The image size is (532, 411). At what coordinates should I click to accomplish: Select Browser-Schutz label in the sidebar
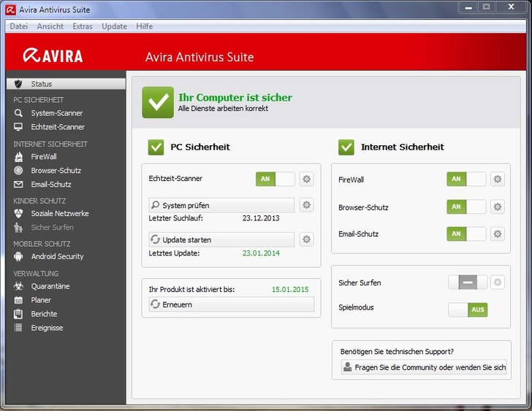[56, 170]
